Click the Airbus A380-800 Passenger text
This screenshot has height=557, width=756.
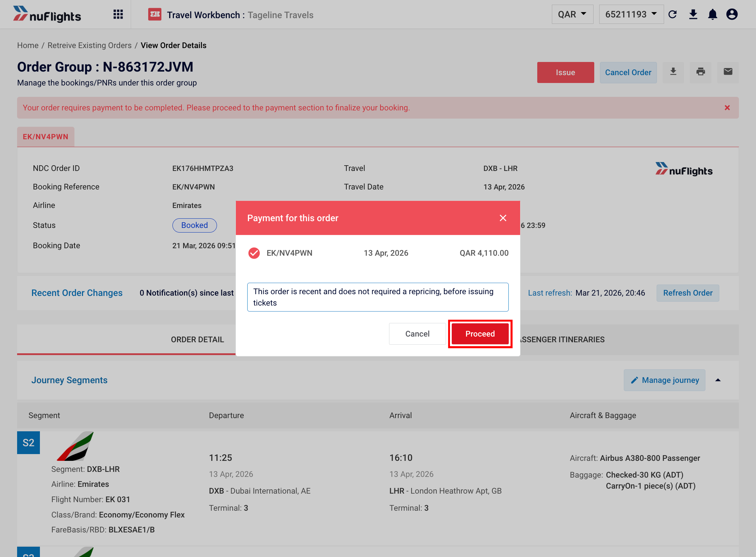click(x=650, y=458)
